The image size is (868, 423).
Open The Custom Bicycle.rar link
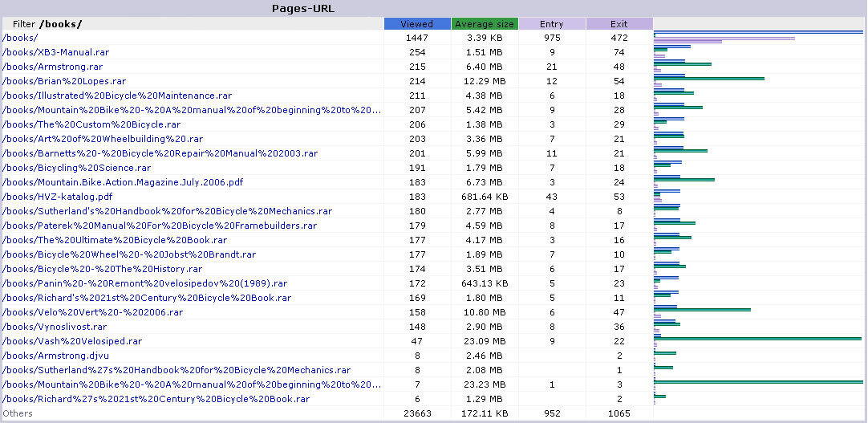point(91,124)
